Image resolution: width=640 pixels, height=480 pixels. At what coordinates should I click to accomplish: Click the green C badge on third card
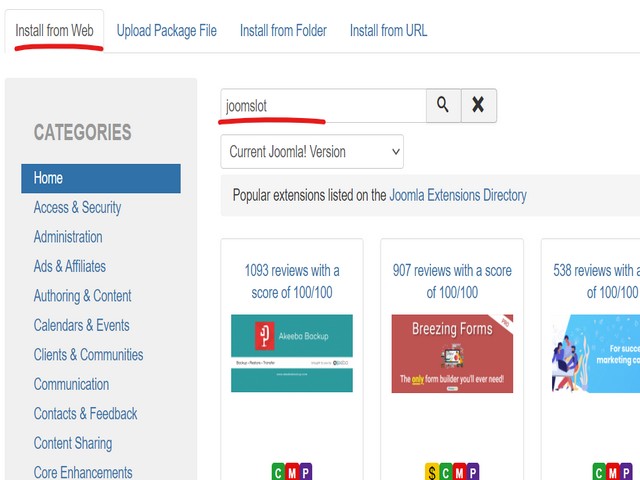tap(599, 472)
